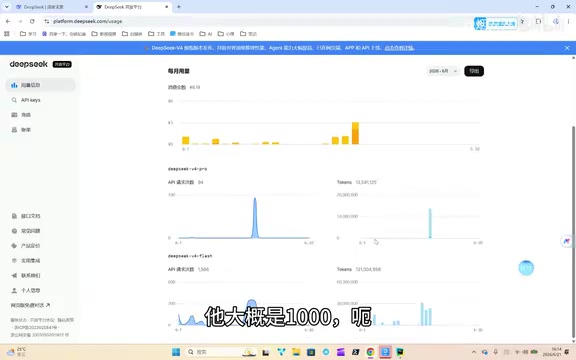Screen dimensions: 576x360
Task: Click the tallest orange bar in monthly cost chart
Action: (355, 133)
